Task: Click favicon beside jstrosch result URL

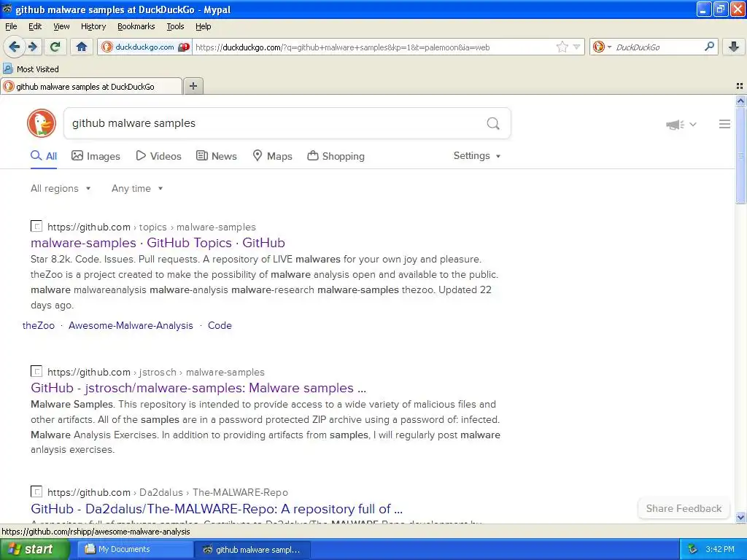Action: [36, 371]
